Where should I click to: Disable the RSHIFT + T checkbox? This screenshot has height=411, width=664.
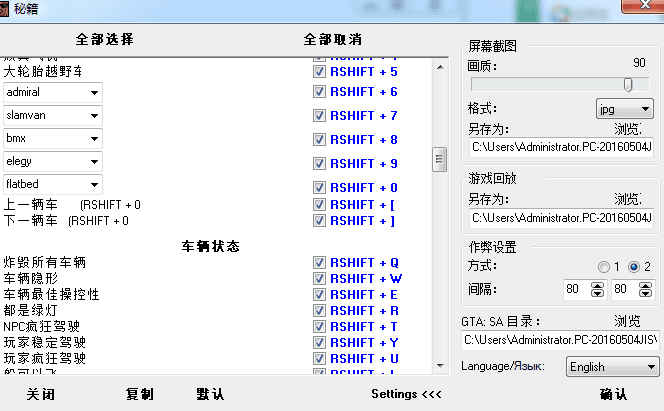coord(319,327)
